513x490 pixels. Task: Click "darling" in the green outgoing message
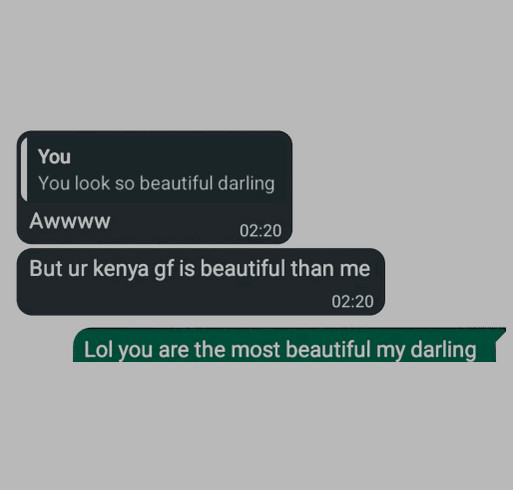(x=443, y=350)
